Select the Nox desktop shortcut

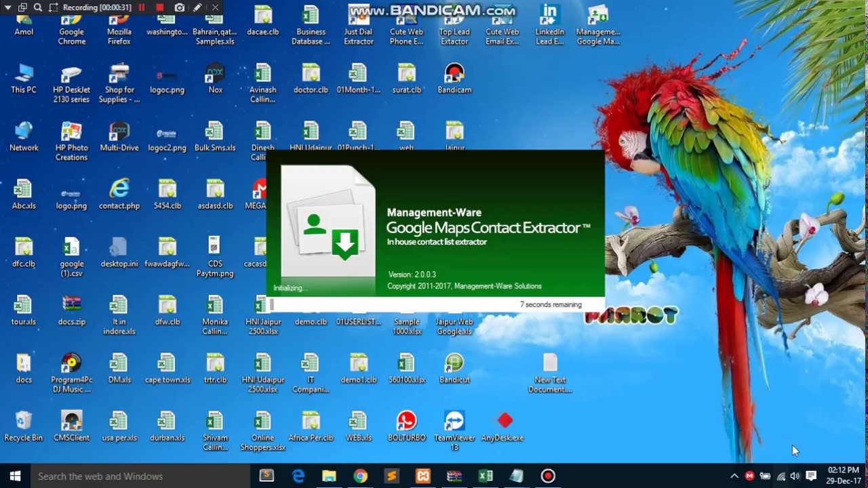click(215, 79)
